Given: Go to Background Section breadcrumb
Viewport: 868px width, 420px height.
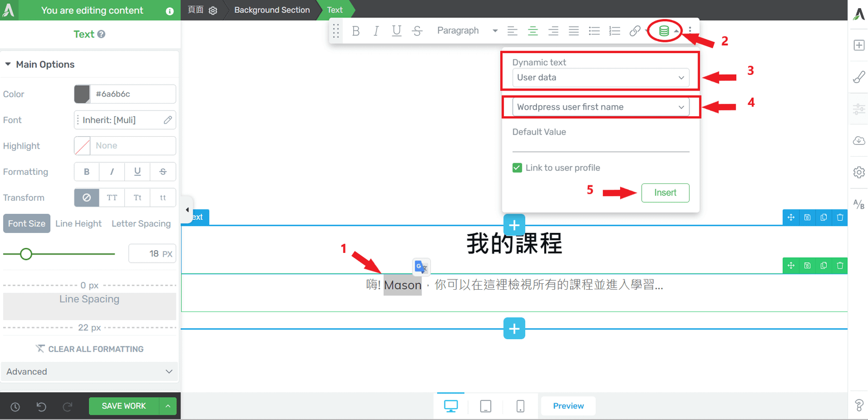Looking at the screenshot, I should 272,10.
